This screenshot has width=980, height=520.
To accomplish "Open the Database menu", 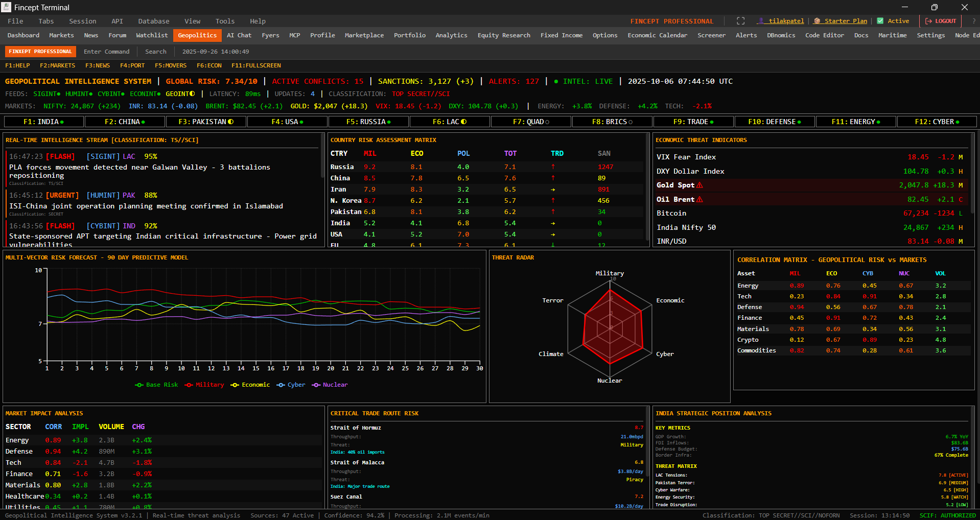I will pos(153,21).
